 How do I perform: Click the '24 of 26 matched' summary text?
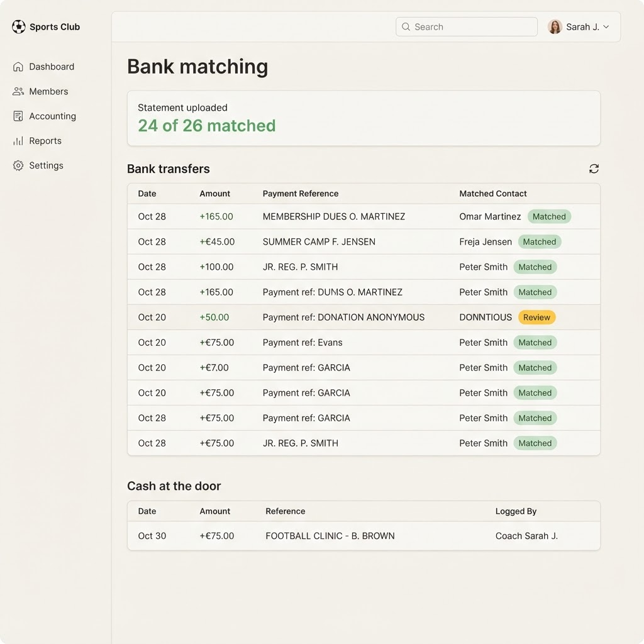click(x=206, y=126)
